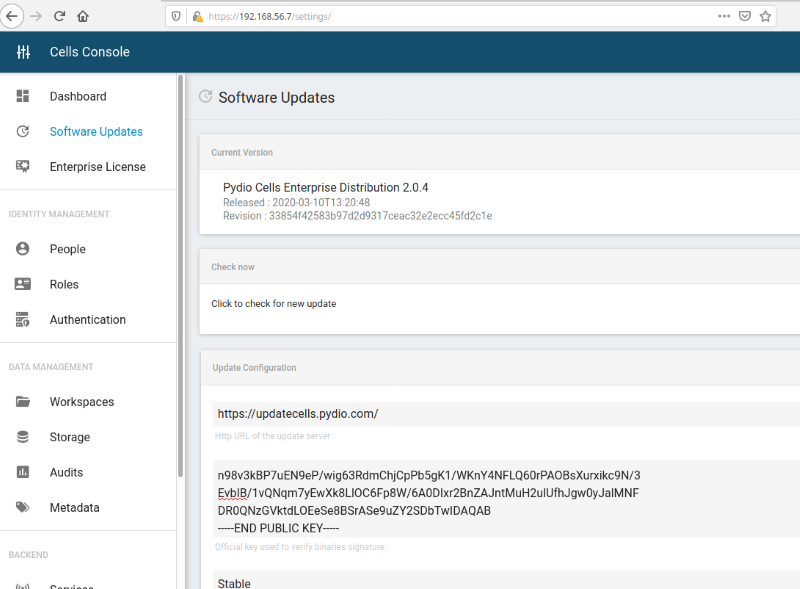Click the insecure connection padlock icon
The height and width of the screenshot is (589, 800).
coord(197,16)
